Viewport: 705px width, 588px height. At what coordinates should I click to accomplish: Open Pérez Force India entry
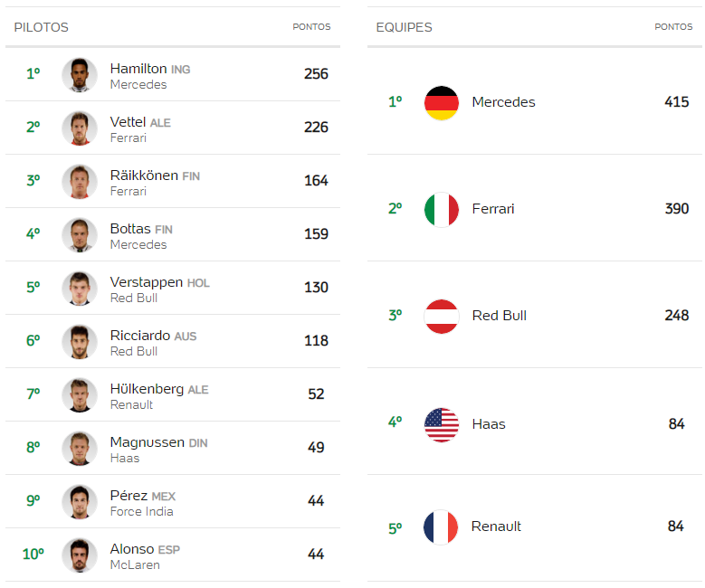point(173,501)
